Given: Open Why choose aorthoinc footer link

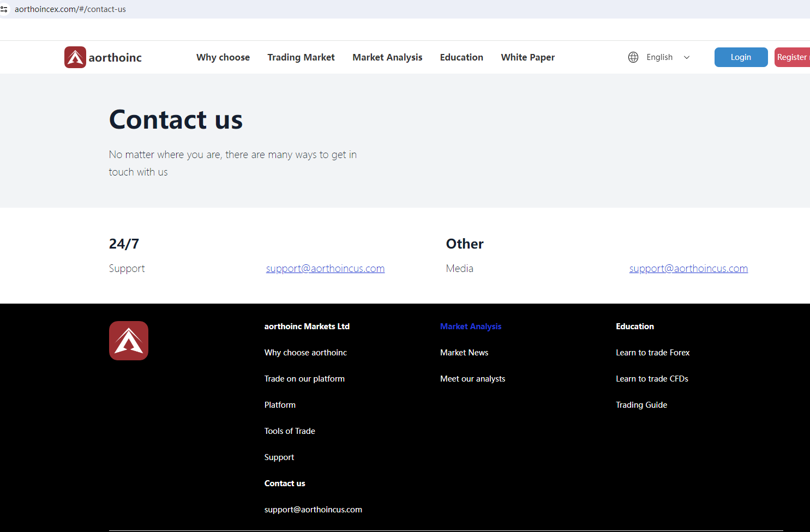Looking at the screenshot, I should [305, 353].
